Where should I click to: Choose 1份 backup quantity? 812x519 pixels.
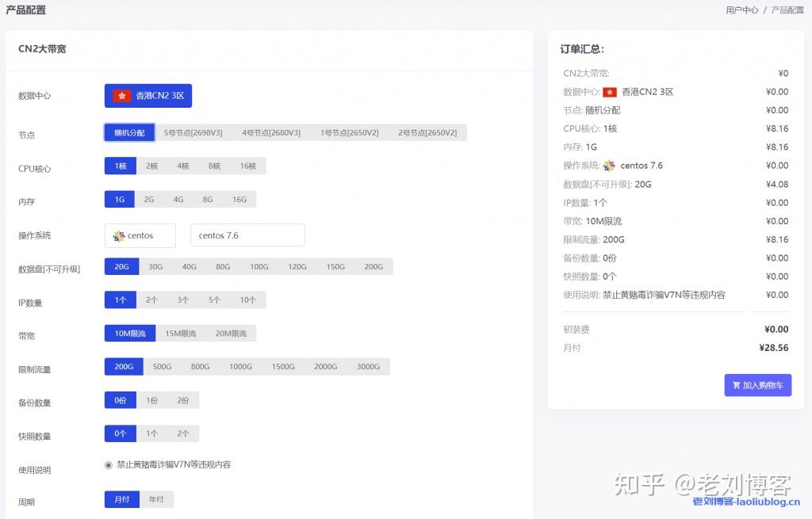pos(151,400)
